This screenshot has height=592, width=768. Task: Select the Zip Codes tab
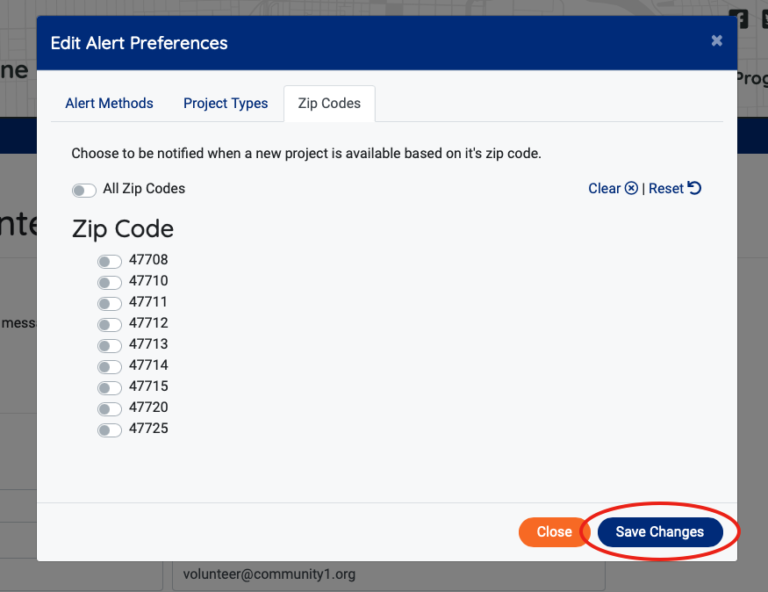coord(329,103)
